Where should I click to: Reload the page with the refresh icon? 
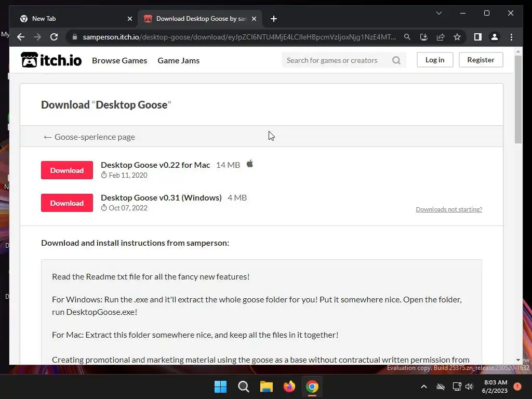[54, 37]
